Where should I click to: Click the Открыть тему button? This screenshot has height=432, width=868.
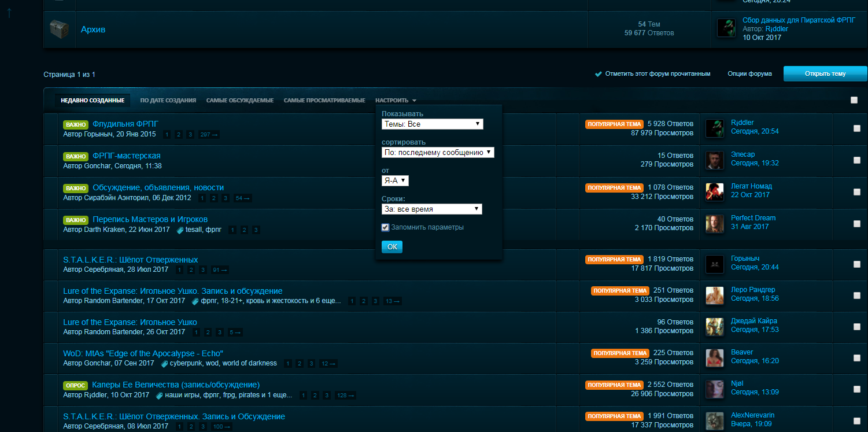(x=825, y=74)
